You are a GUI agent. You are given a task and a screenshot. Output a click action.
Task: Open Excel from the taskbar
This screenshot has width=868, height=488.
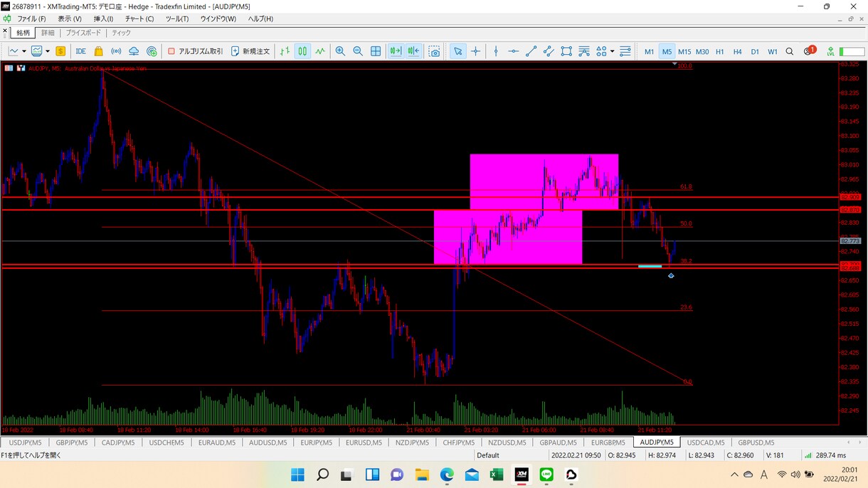click(497, 474)
